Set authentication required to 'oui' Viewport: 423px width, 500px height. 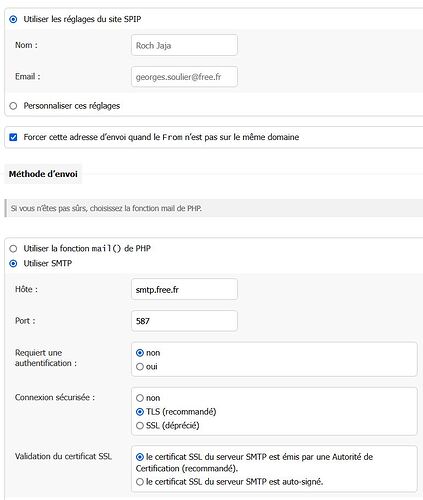140,367
